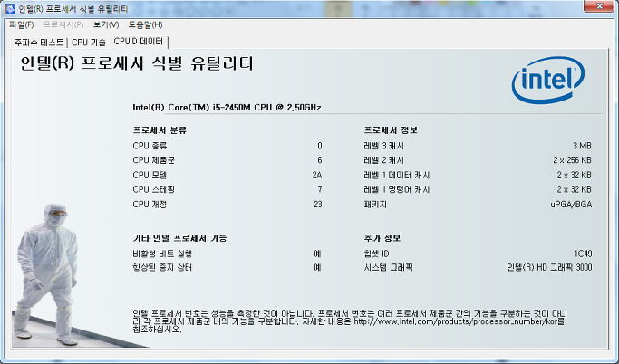Close the window with the X button
The width and height of the screenshot is (619, 364).
(599, 6)
